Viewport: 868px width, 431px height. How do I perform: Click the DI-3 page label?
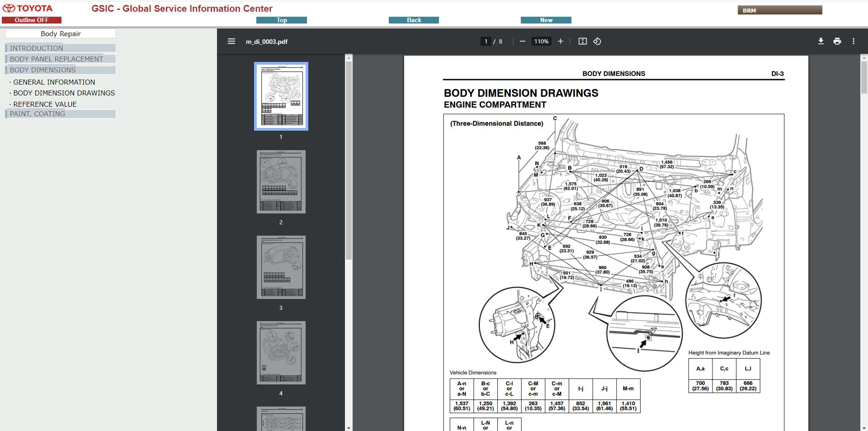click(x=778, y=74)
